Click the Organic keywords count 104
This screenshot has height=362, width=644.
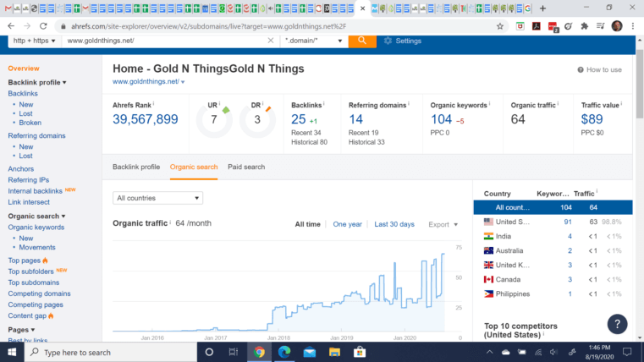pyautogui.click(x=441, y=119)
